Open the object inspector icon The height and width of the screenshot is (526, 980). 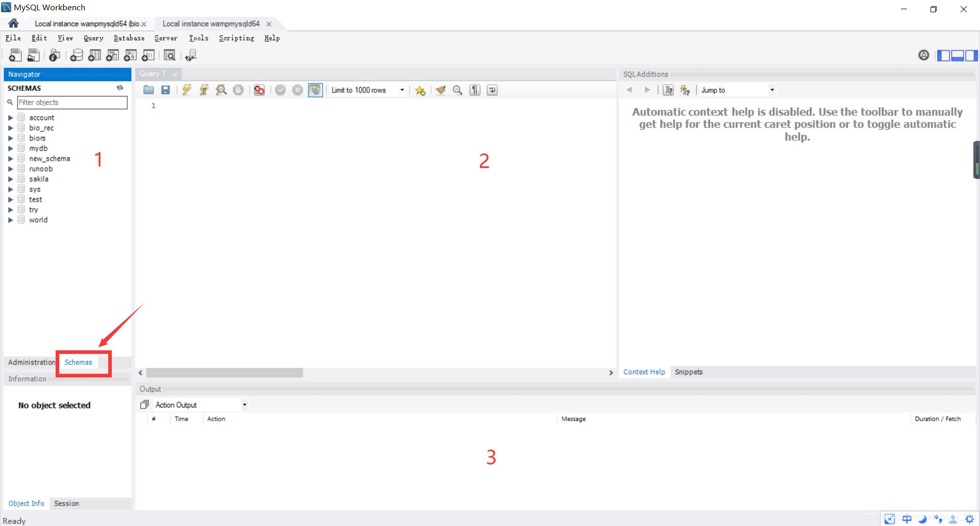pos(55,55)
